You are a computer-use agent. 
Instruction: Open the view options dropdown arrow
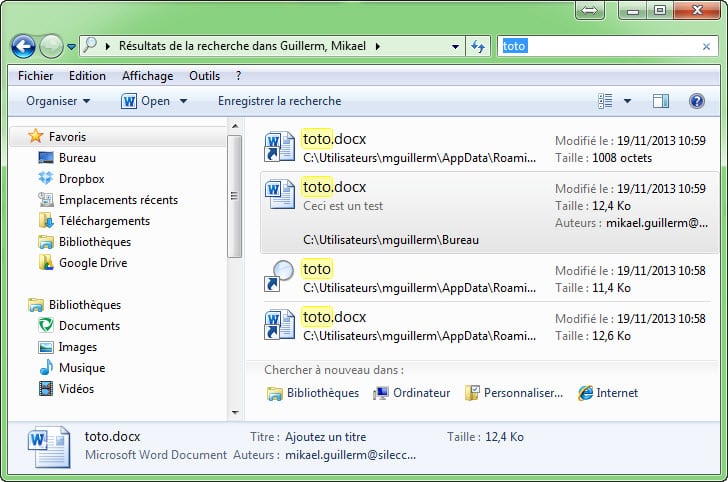(x=627, y=101)
